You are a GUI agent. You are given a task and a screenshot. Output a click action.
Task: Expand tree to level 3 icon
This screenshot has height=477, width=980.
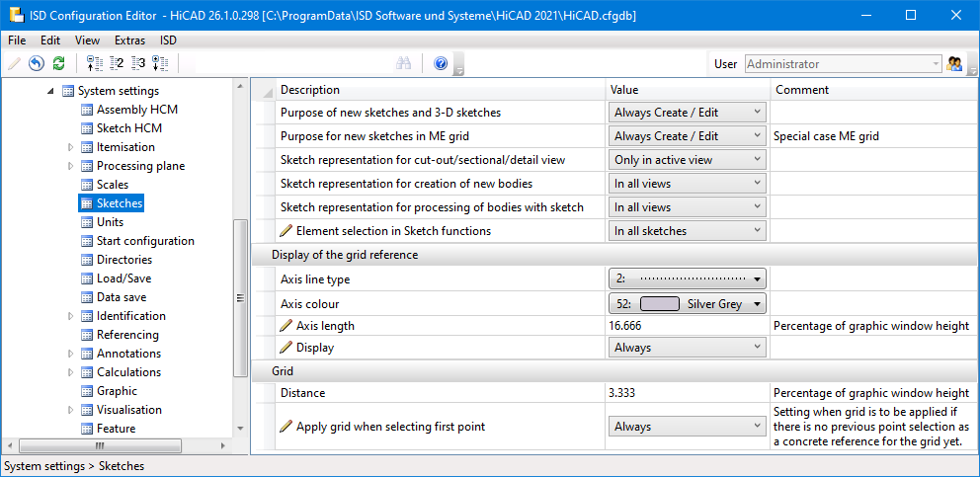coord(137,64)
